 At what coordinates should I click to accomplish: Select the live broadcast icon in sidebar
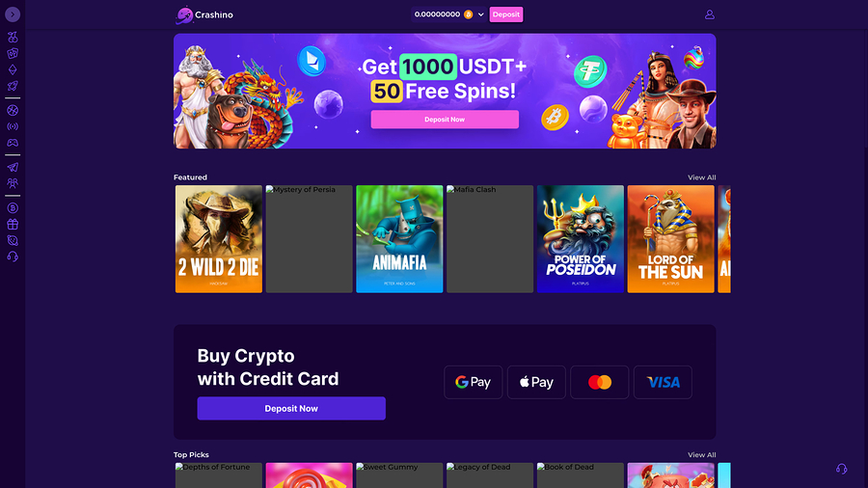13,126
